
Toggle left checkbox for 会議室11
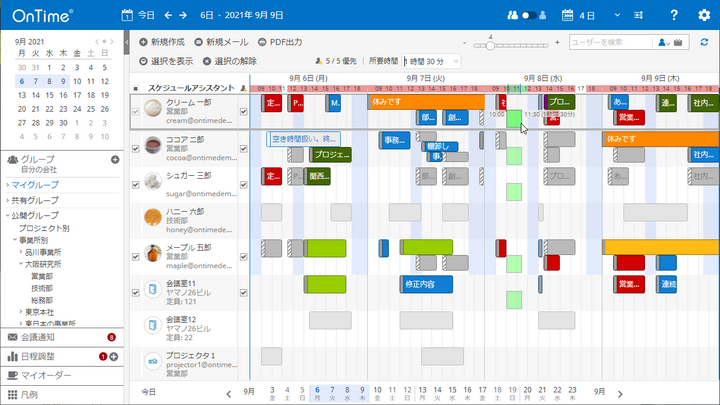point(135,292)
